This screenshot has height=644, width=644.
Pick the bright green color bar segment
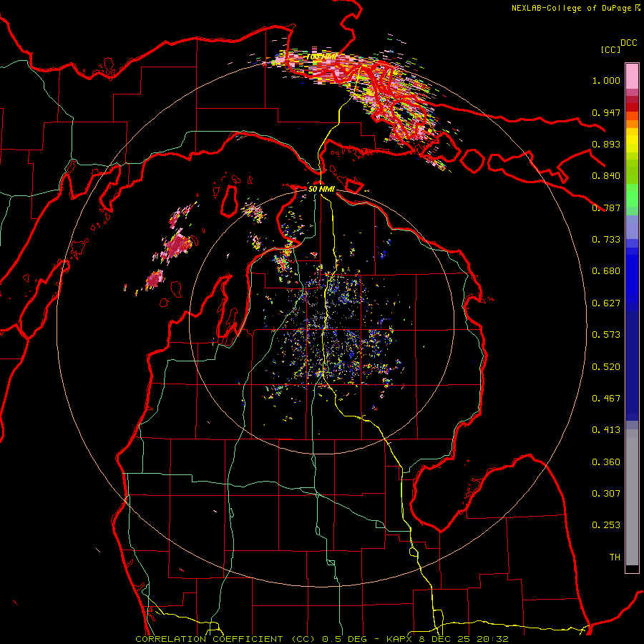pos(632,195)
